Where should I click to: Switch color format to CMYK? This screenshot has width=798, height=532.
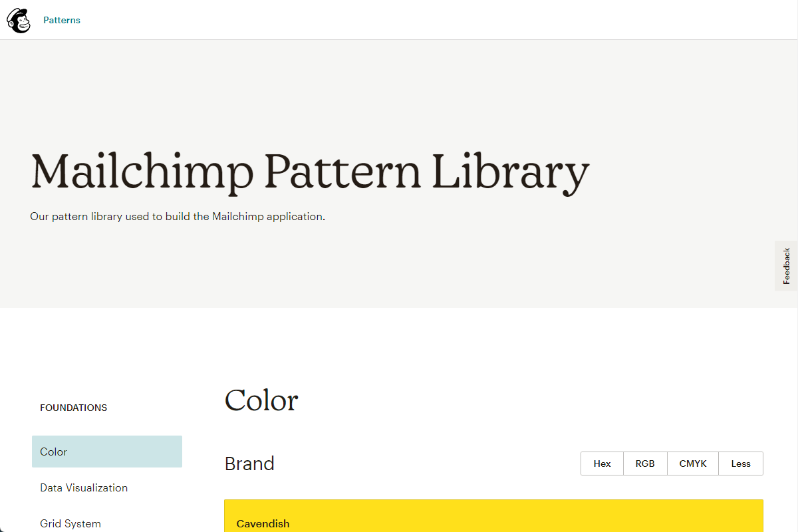click(693, 464)
